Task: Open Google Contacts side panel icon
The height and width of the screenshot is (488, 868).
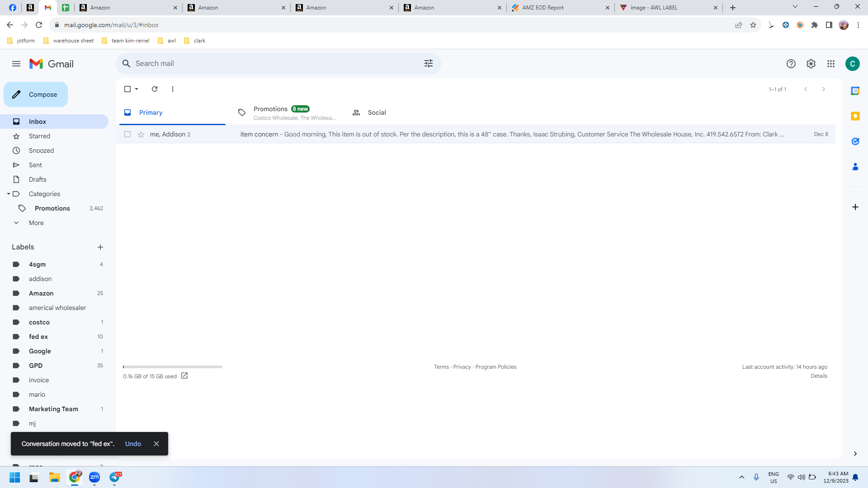Action: pyautogui.click(x=855, y=167)
